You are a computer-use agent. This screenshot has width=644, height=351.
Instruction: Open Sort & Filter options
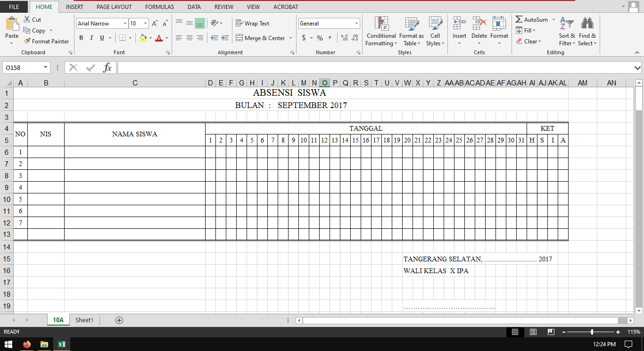tap(566, 31)
